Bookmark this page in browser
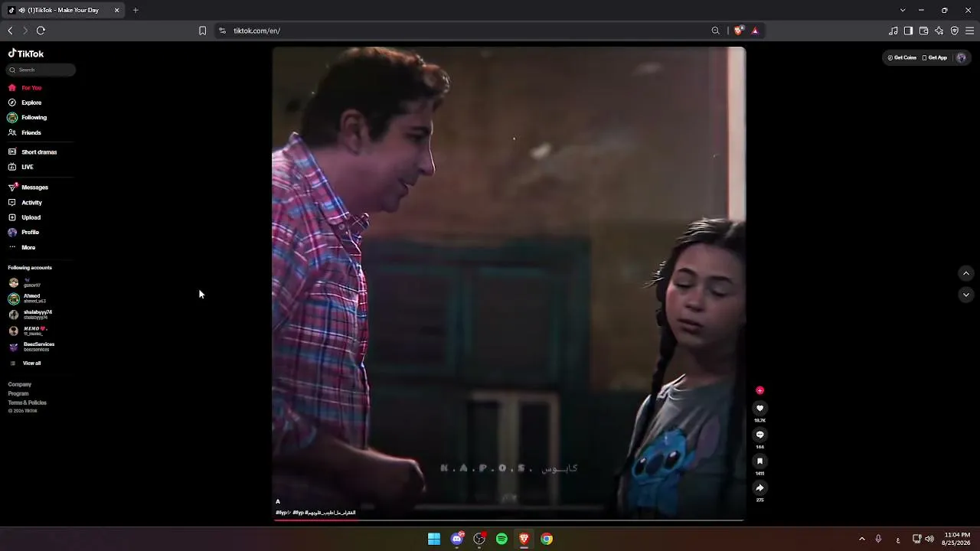 pyautogui.click(x=202, y=31)
